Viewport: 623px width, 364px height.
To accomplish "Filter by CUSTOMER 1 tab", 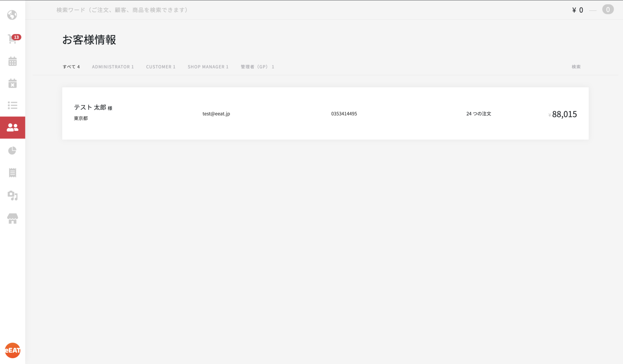I will (161, 67).
